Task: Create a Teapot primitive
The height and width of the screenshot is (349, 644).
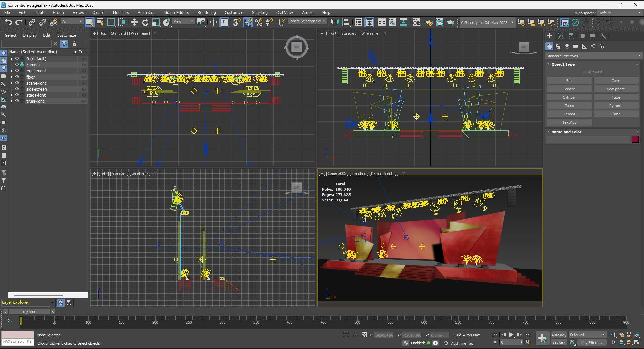Action: (569, 114)
